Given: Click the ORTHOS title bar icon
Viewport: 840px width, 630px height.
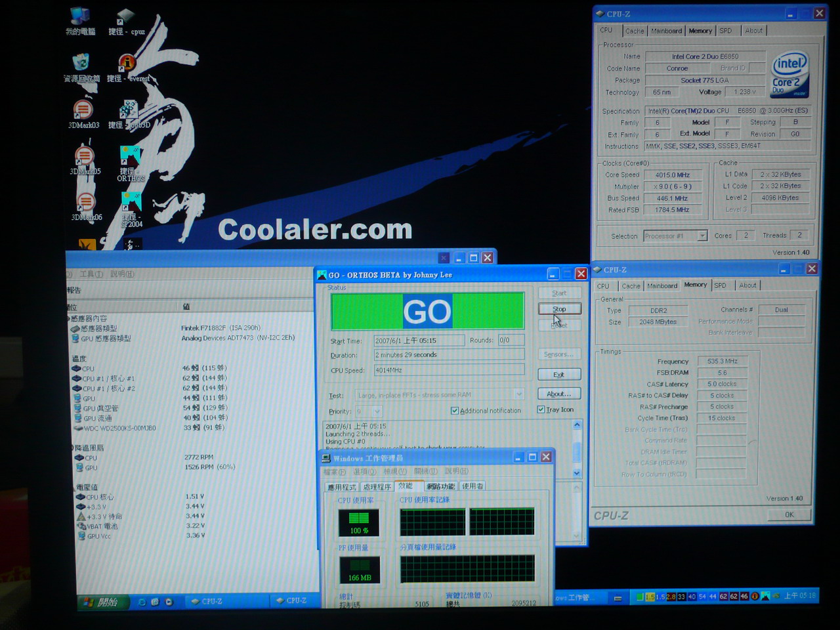Looking at the screenshot, I should [322, 275].
